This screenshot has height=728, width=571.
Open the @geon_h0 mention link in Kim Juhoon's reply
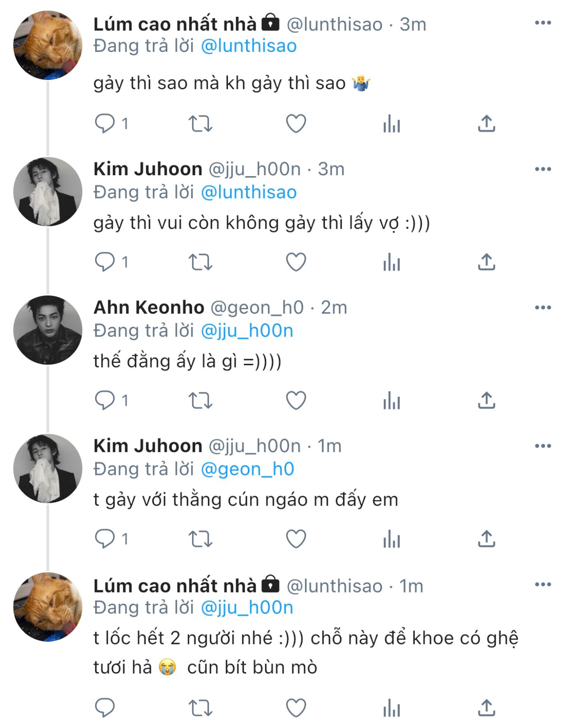click(247, 469)
